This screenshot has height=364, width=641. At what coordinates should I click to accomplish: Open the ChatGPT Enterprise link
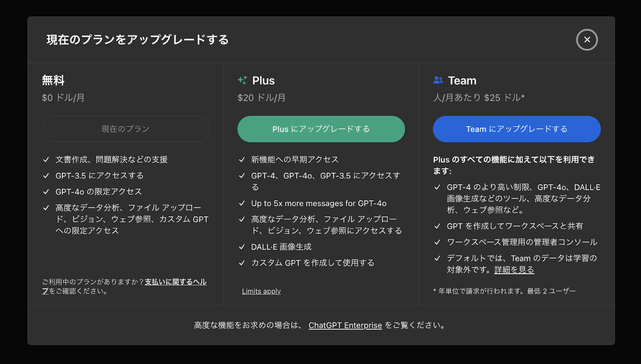345,325
